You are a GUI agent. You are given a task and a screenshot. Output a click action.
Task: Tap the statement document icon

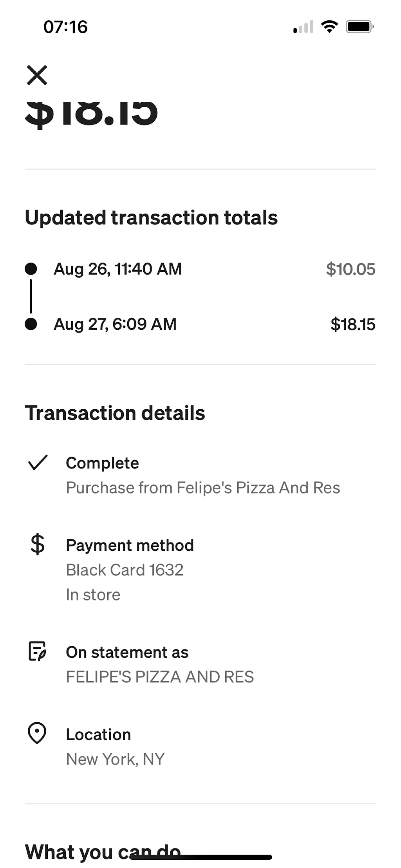click(x=38, y=651)
